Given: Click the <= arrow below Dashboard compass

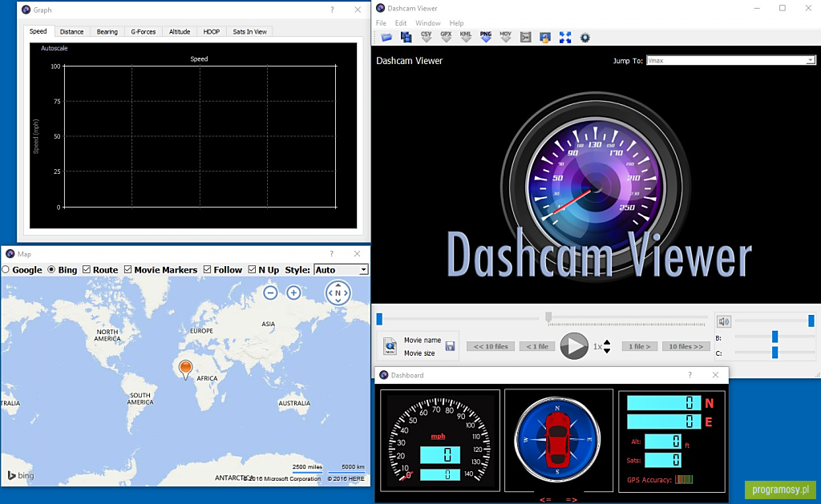Looking at the screenshot, I should tap(545, 499).
